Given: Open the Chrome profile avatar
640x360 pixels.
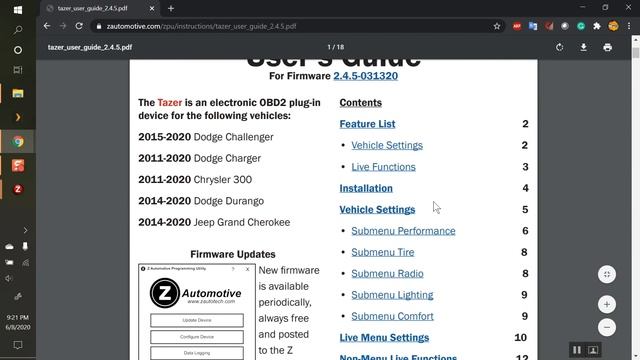Looking at the screenshot, I should point(613,26).
